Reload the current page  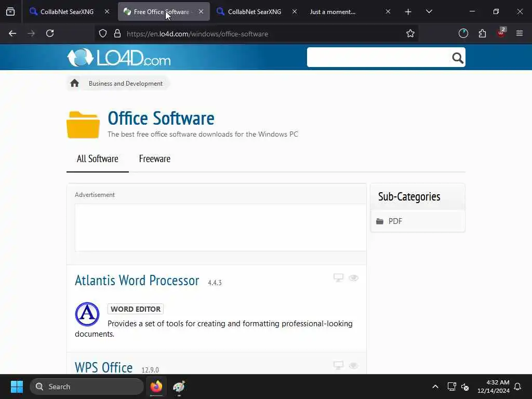[x=50, y=34]
